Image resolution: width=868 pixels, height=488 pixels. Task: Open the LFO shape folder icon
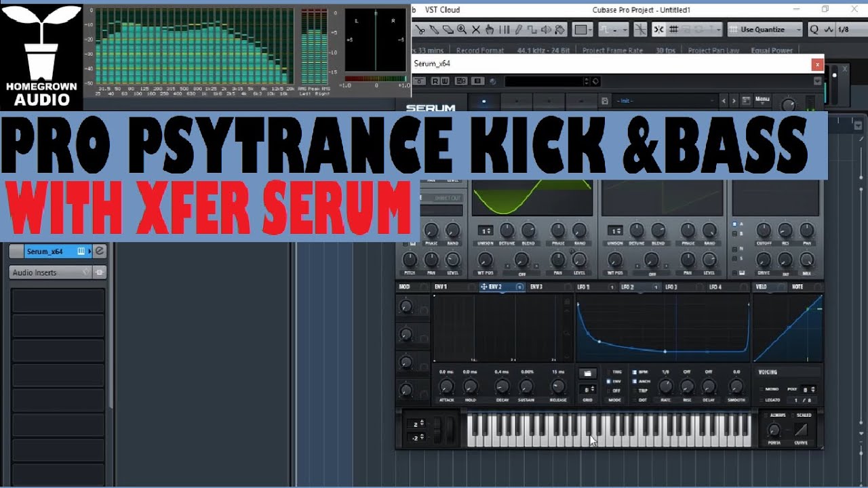pos(588,373)
